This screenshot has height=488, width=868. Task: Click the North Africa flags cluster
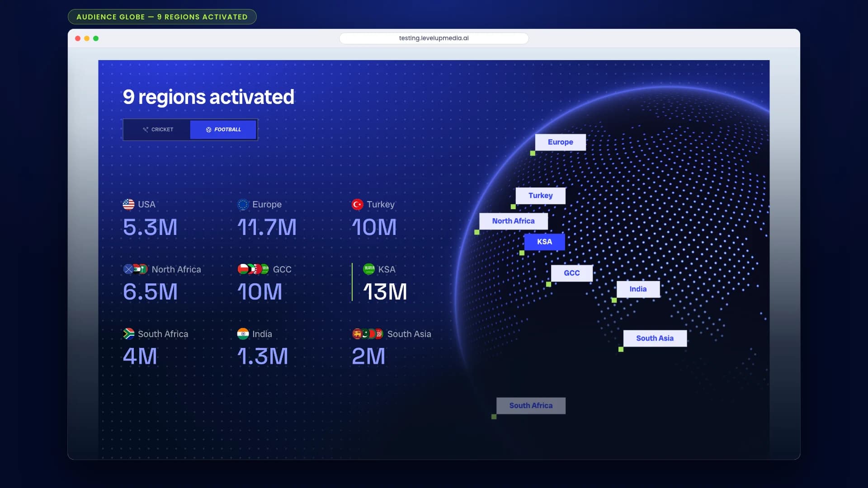(x=136, y=269)
